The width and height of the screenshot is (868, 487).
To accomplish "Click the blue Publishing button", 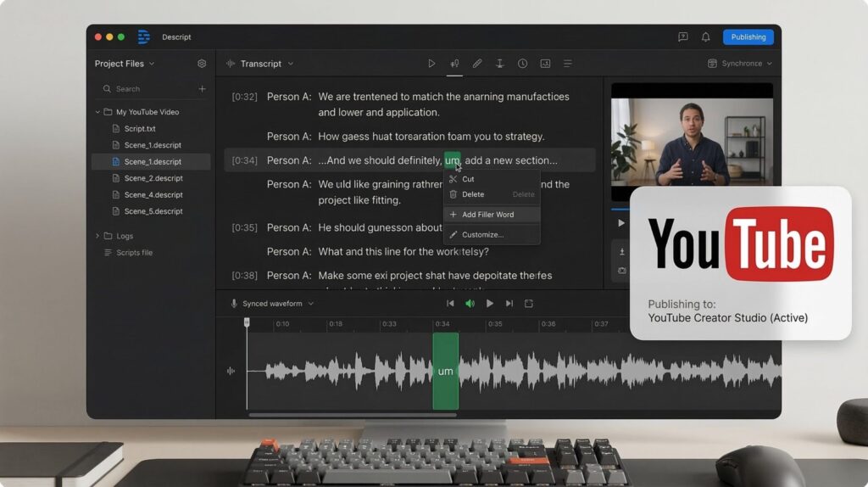I will [x=748, y=37].
